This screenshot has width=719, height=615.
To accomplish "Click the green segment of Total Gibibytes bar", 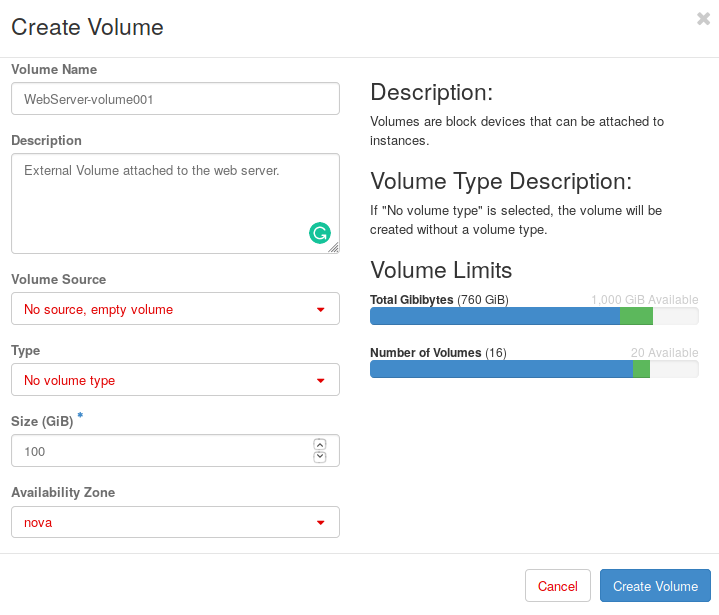I will (636, 317).
